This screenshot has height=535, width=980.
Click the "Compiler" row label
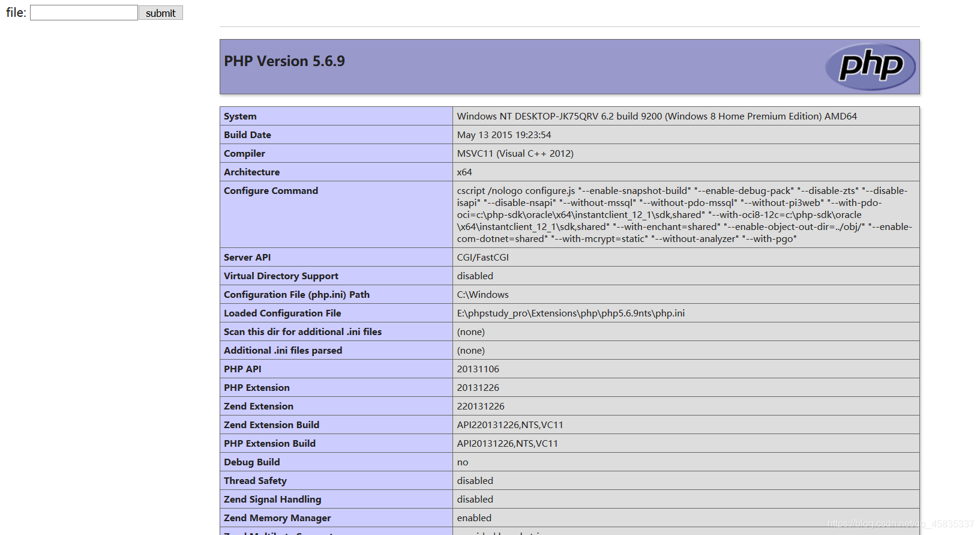click(244, 154)
